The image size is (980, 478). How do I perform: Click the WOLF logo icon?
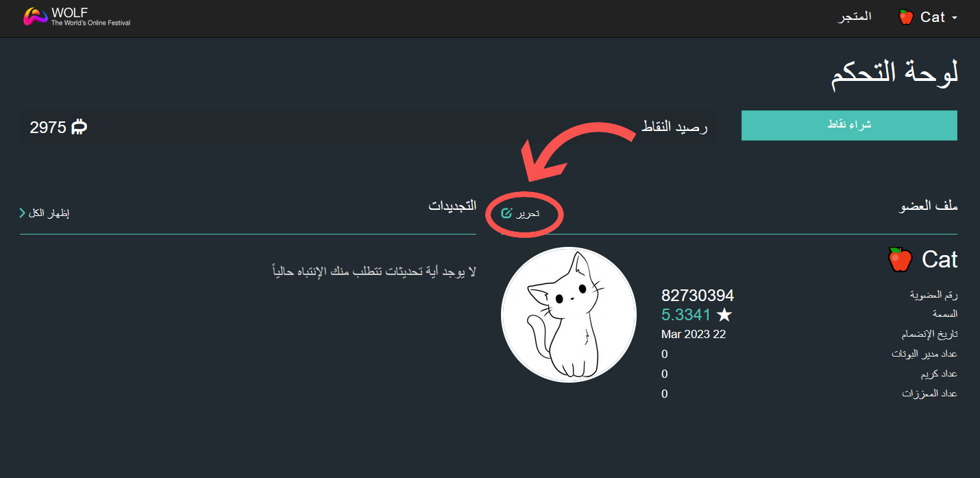tap(35, 16)
